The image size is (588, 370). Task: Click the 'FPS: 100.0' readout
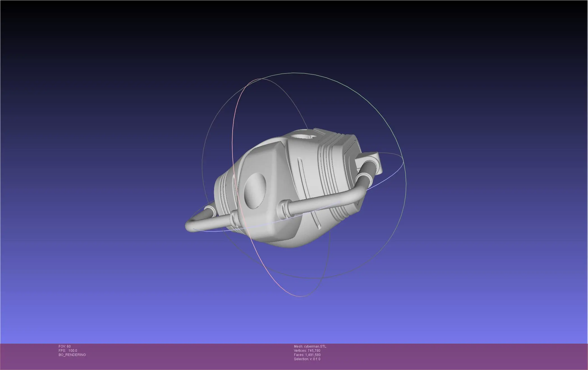tap(68, 351)
